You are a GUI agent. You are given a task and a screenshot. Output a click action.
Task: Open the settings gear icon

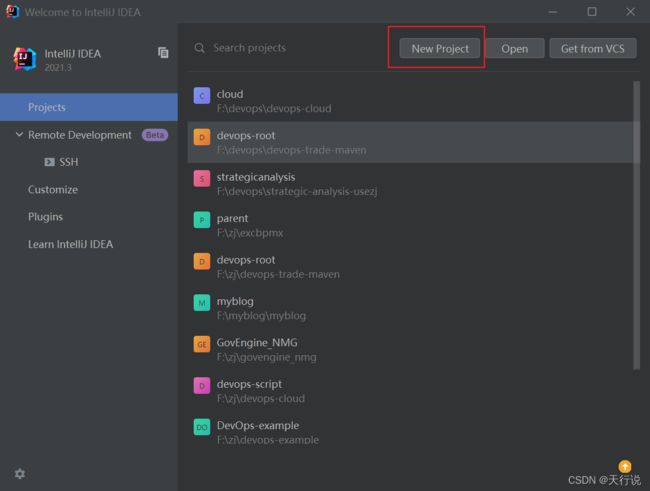coord(19,474)
